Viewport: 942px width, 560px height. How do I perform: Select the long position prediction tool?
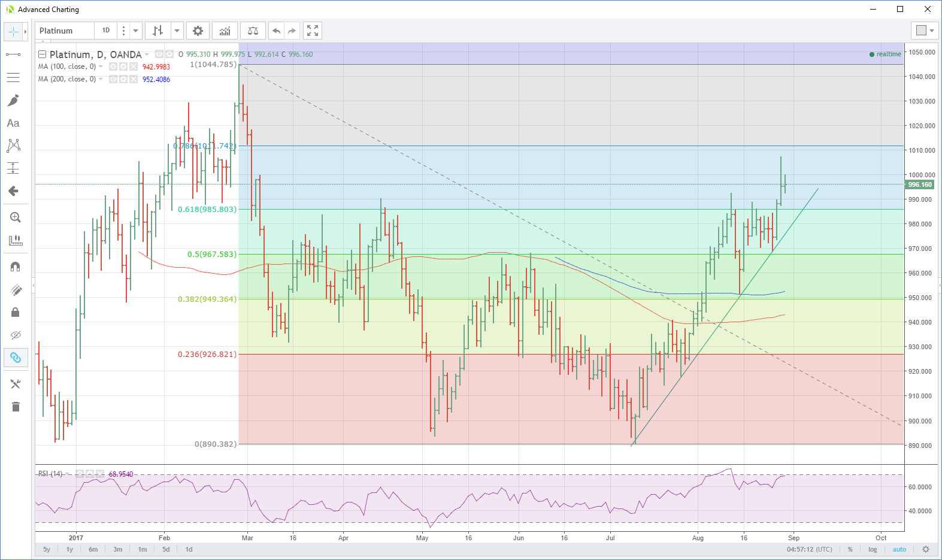13,168
